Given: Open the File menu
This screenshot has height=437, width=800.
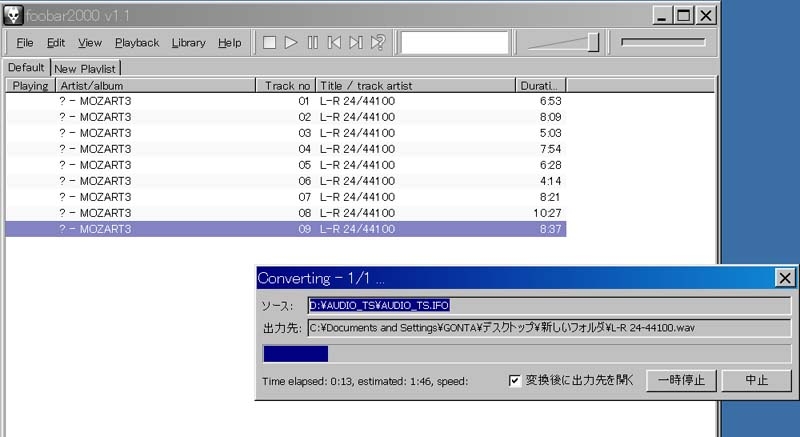Looking at the screenshot, I should (25, 43).
